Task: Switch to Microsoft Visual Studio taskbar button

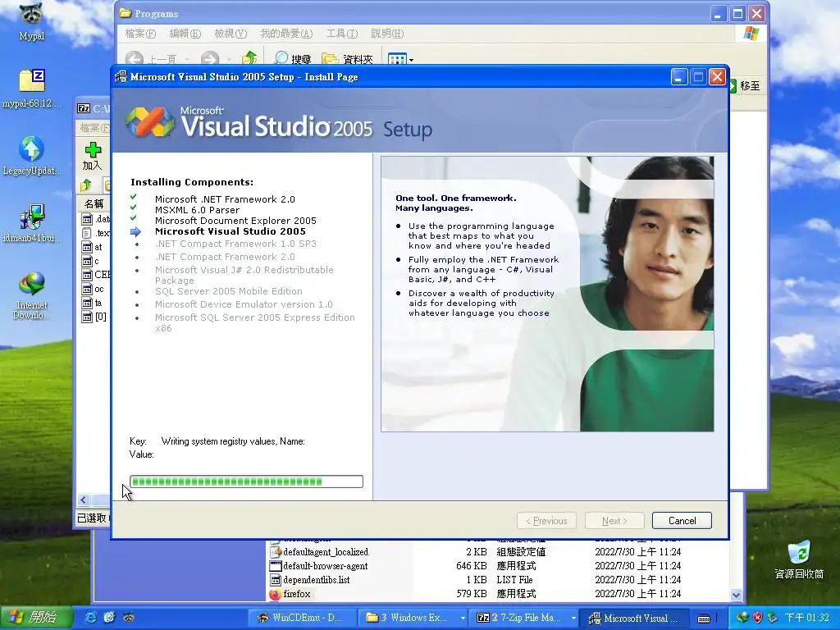Action: (635, 619)
